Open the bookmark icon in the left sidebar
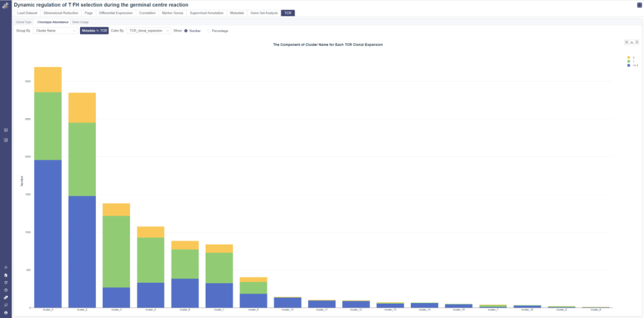 pos(6,130)
